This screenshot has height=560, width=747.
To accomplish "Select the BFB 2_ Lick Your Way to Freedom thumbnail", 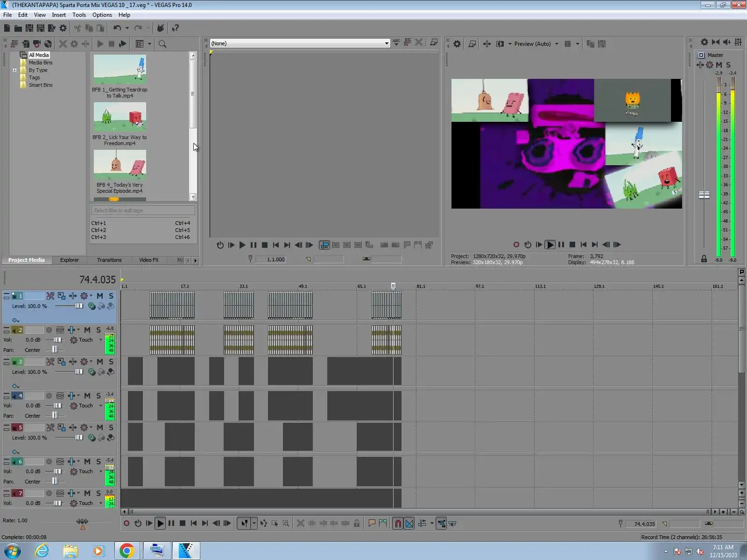I will click(x=120, y=117).
